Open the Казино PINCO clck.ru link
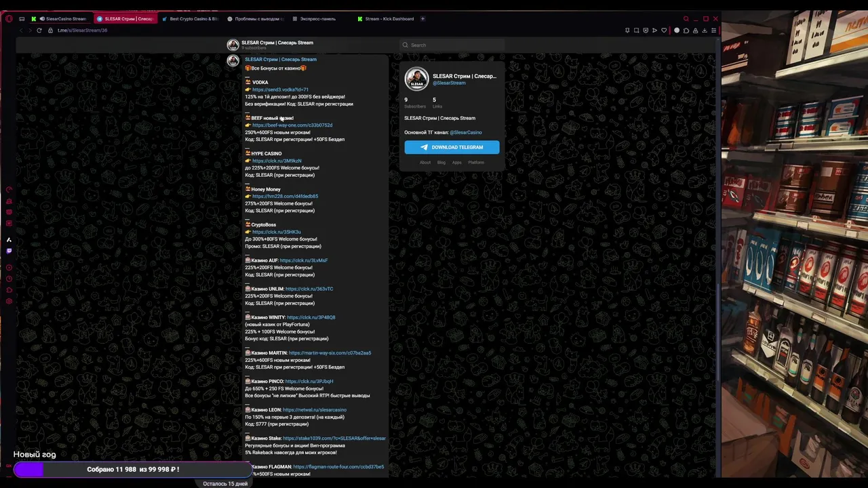 pos(309,382)
